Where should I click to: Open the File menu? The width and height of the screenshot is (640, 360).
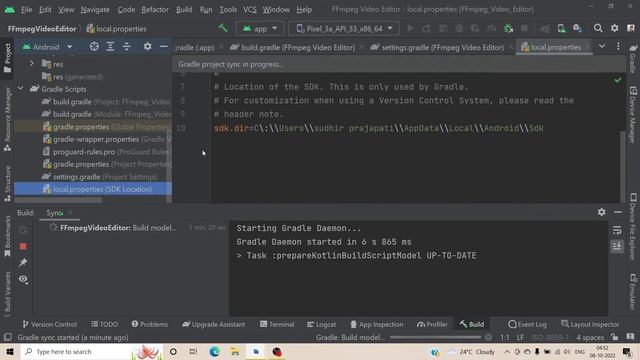click(x=27, y=9)
